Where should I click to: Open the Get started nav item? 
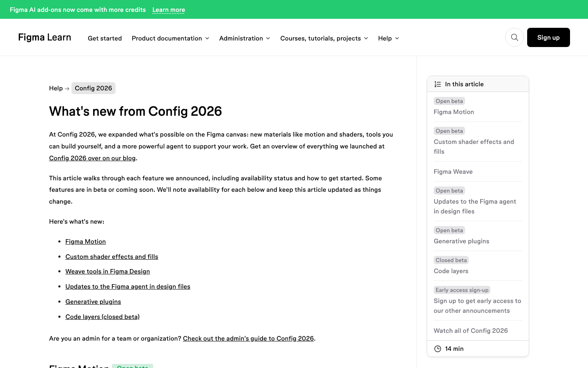pos(105,38)
